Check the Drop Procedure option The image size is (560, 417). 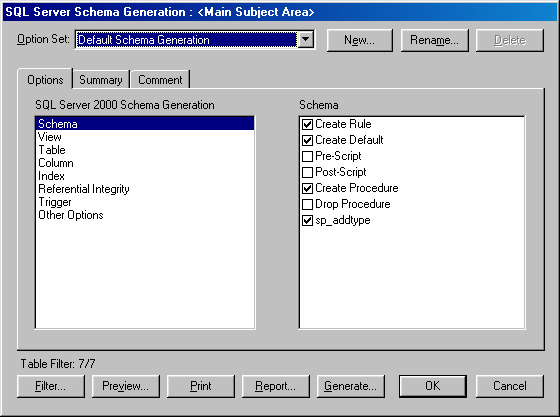pos(307,205)
